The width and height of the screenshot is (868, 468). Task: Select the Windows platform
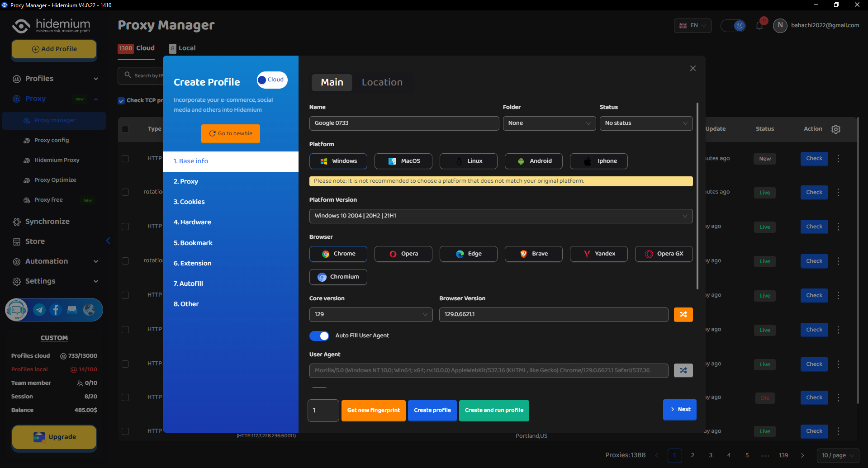coord(338,161)
